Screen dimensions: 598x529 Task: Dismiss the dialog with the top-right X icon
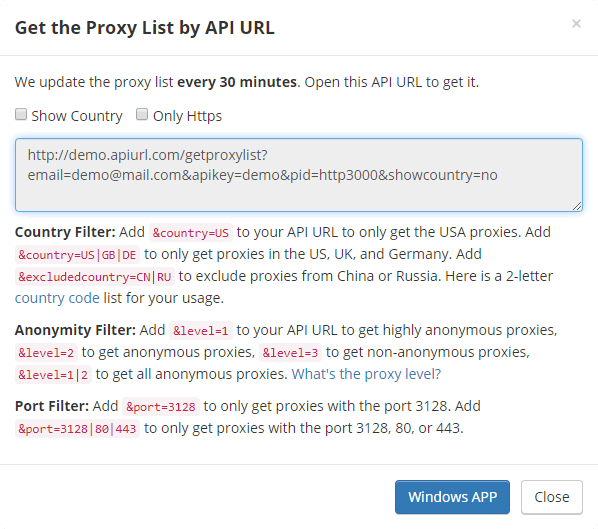coord(576,24)
